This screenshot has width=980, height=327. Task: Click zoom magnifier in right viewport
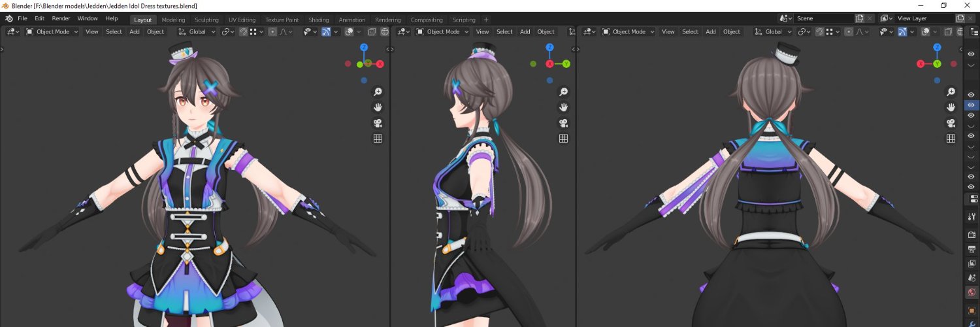tap(951, 92)
